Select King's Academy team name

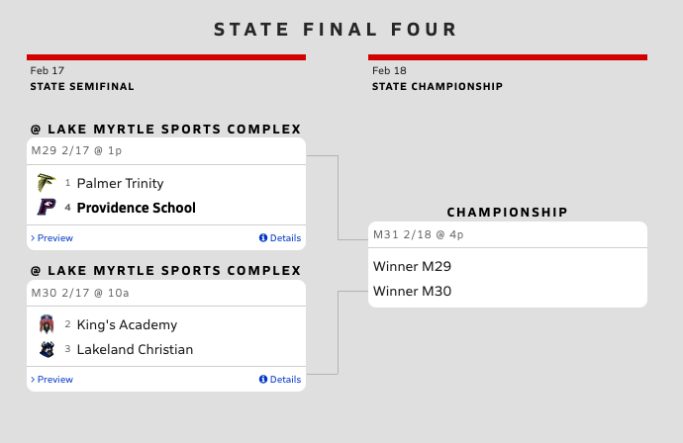tap(127, 324)
